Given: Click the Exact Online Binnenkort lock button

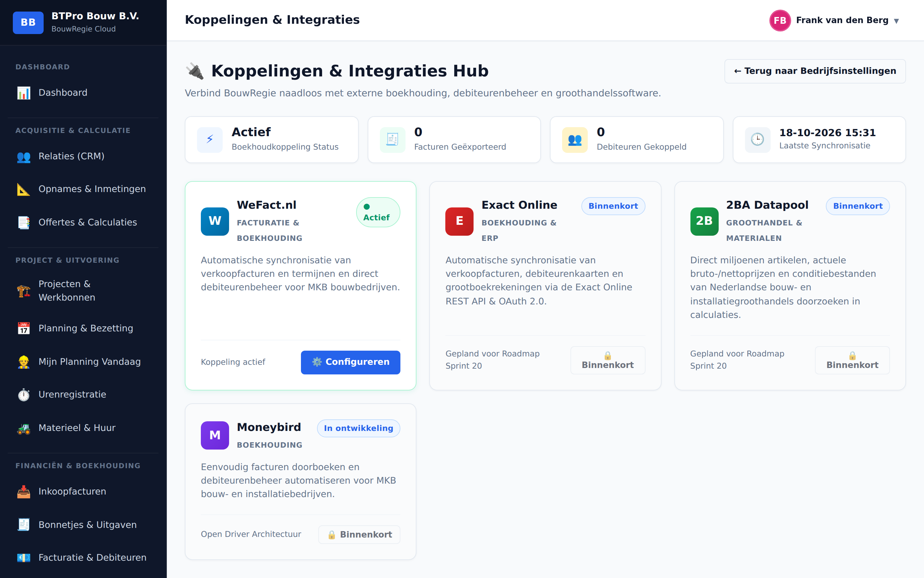Looking at the screenshot, I should [x=607, y=360].
